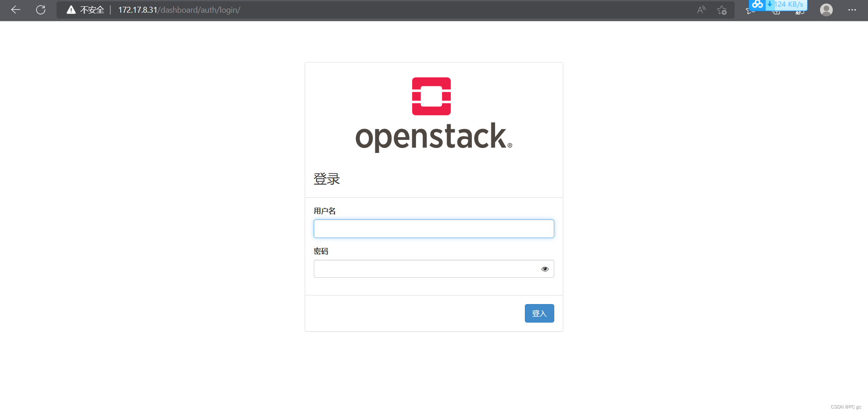The height and width of the screenshot is (414, 868).
Task: Reload the login page
Action: (41, 10)
